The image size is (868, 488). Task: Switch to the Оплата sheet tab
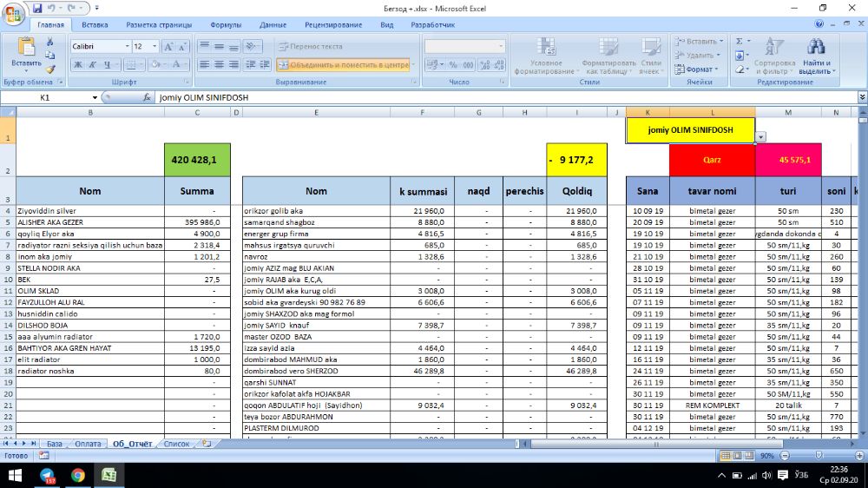click(x=88, y=444)
